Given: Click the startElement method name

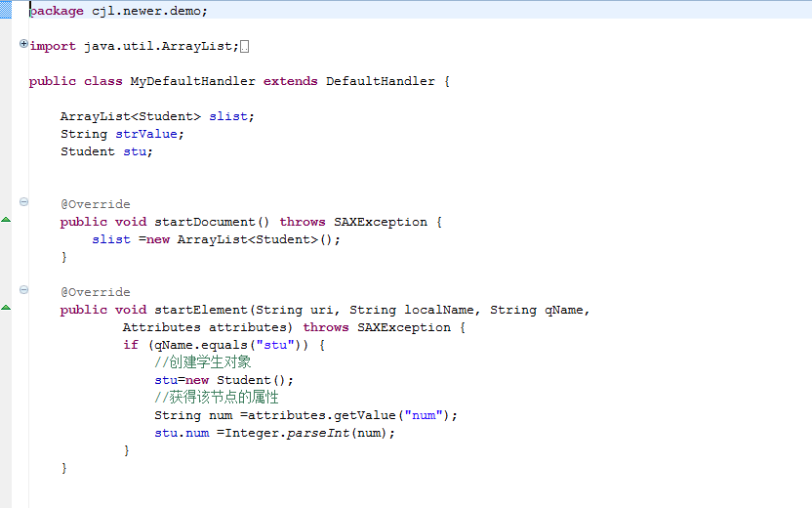Looking at the screenshot, I should [200, 310].
